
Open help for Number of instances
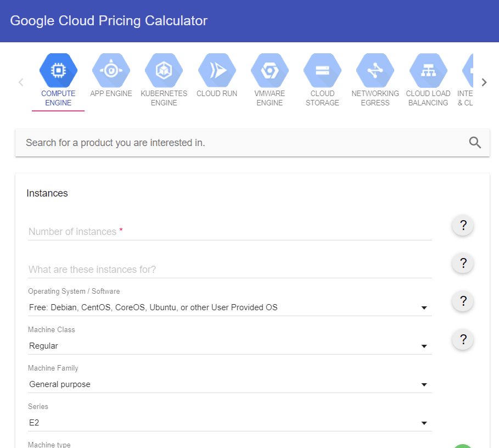(463, 225)
